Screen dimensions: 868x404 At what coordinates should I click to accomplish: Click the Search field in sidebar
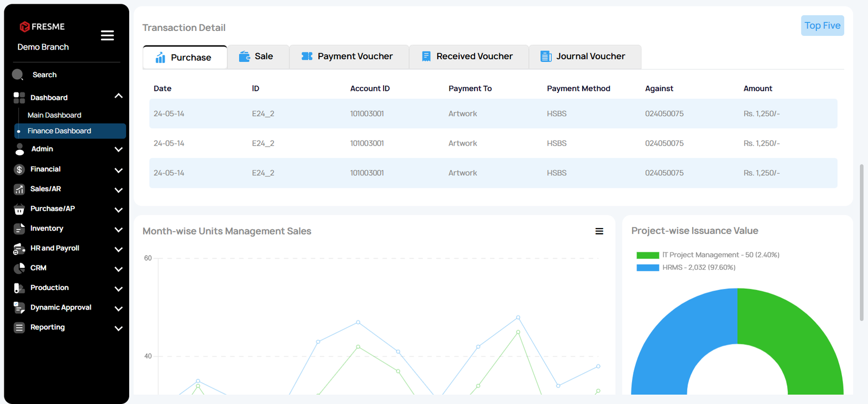click(44, 75)
